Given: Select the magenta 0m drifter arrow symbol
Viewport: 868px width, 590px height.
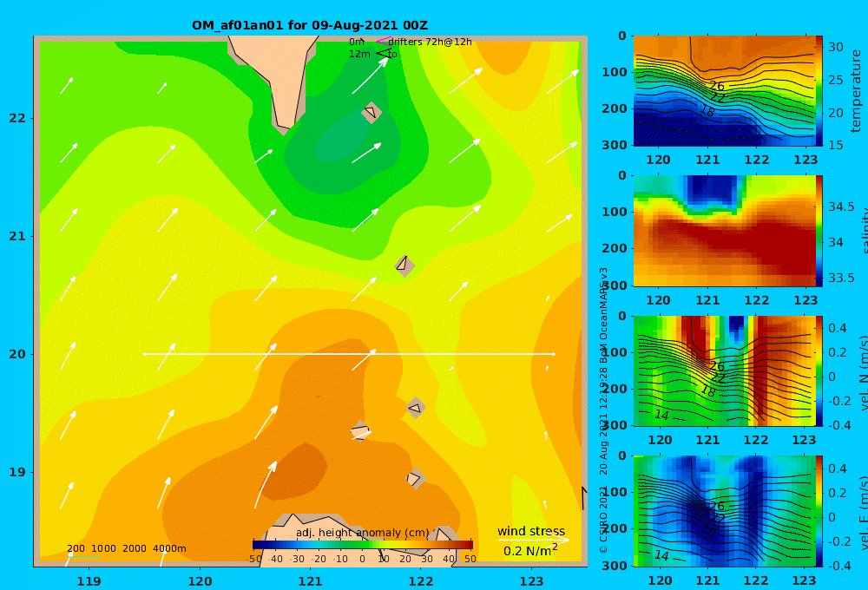Looking at the screenshot, I should click(x=383, y=41).
